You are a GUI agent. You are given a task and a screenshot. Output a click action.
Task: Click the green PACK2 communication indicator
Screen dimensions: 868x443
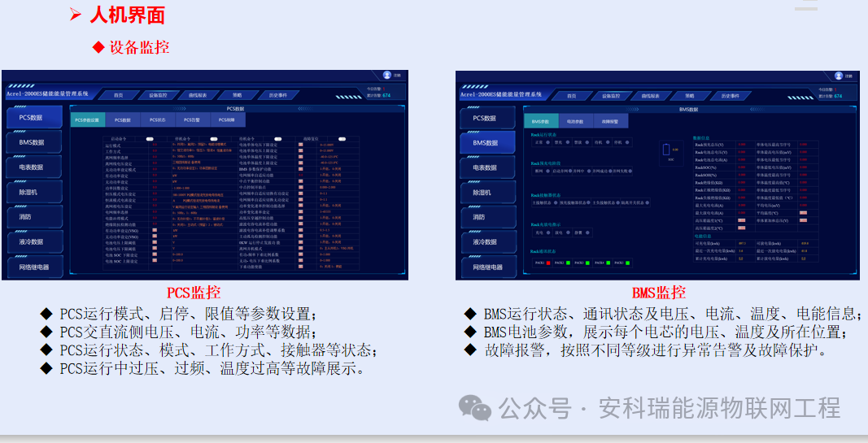(x=568, y=263)
